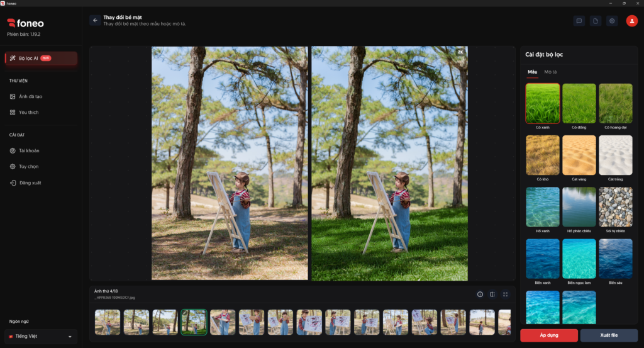
Task: Go back using the arrow button
Action: (x=95, y=20)
